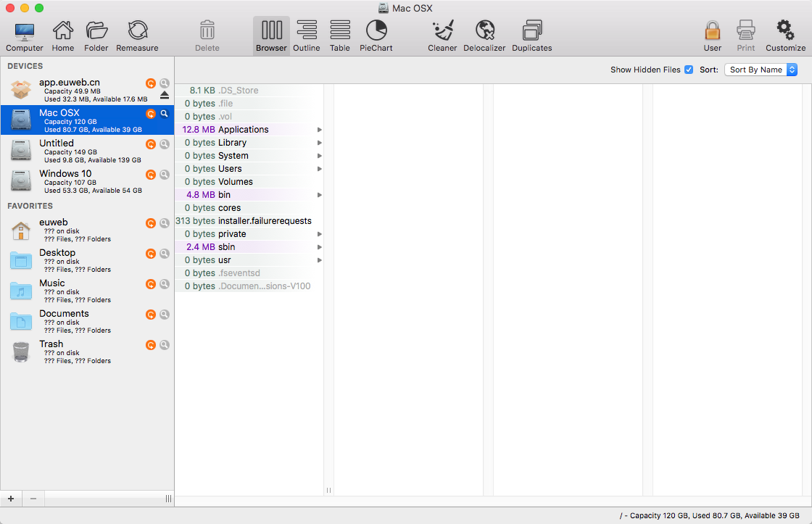This screenshot has width=812, height=524.
Task: Switch to Outline view
Action: tap(307, 36)
